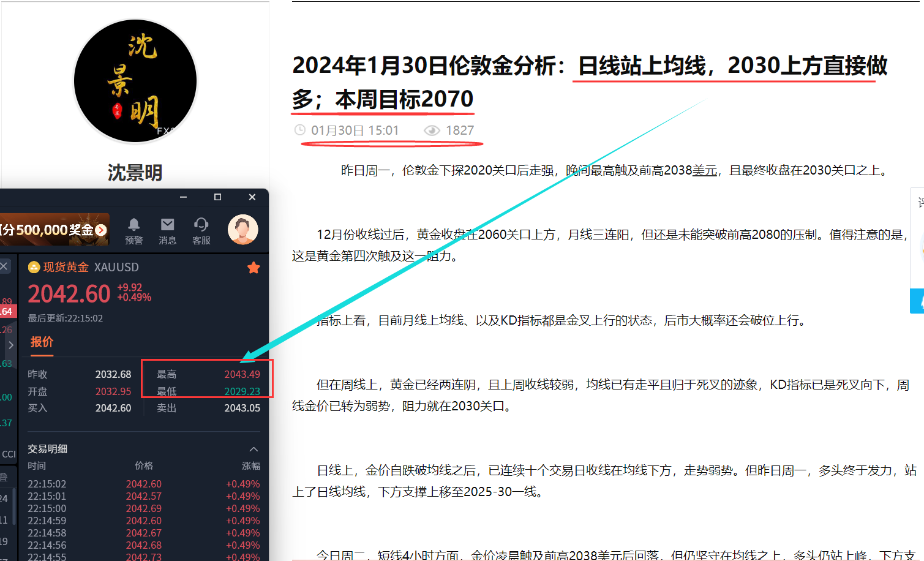The height and width of the screenshot is (561, 924).
Task: Select the 22:14:59 transaction row
Action: [144, 521]
